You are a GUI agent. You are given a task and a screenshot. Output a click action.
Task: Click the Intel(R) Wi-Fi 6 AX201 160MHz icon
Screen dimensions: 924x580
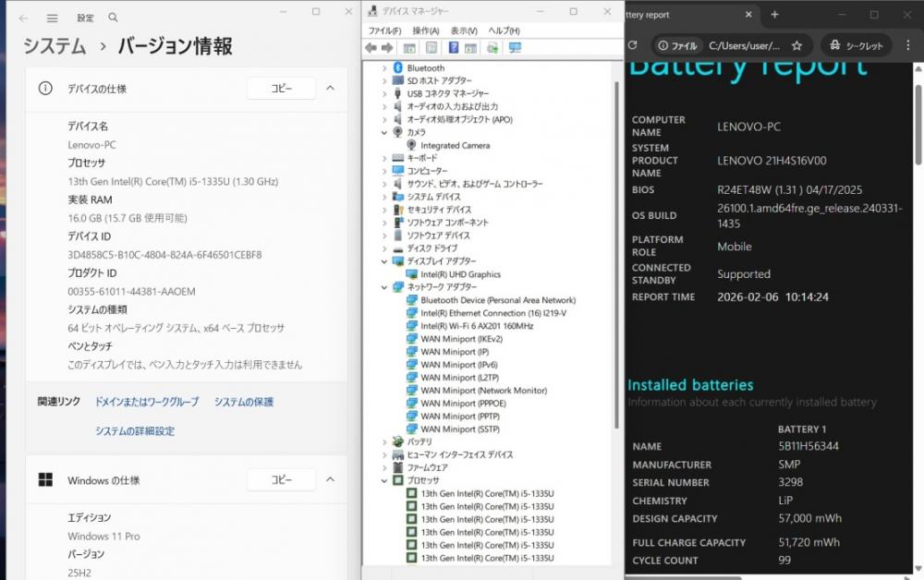pyautogui.click(x=411, y=326)
